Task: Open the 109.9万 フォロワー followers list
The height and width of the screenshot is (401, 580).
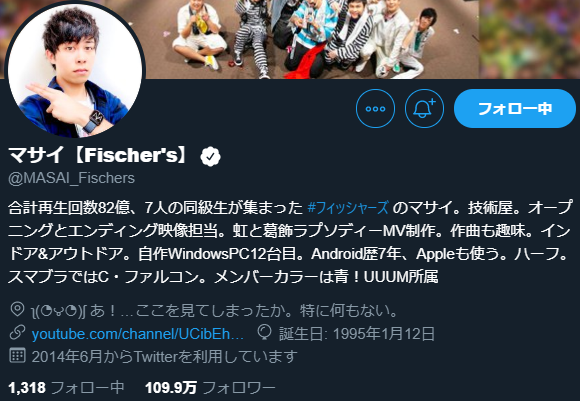Action: [x=210, y=388]
